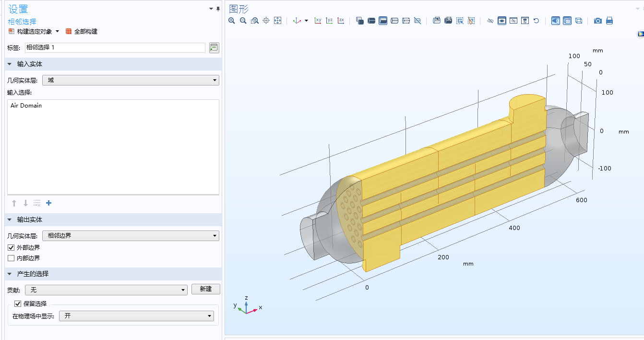This screenshot has height=340, width=644.
Task: Open the 贡献 dropdown showing 无
Action: pos(106,290)
